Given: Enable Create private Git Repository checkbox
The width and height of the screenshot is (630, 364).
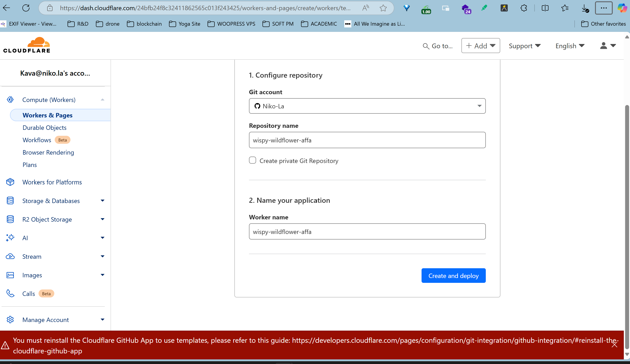Looking at the screenshot, I should (x=253, y=160).
